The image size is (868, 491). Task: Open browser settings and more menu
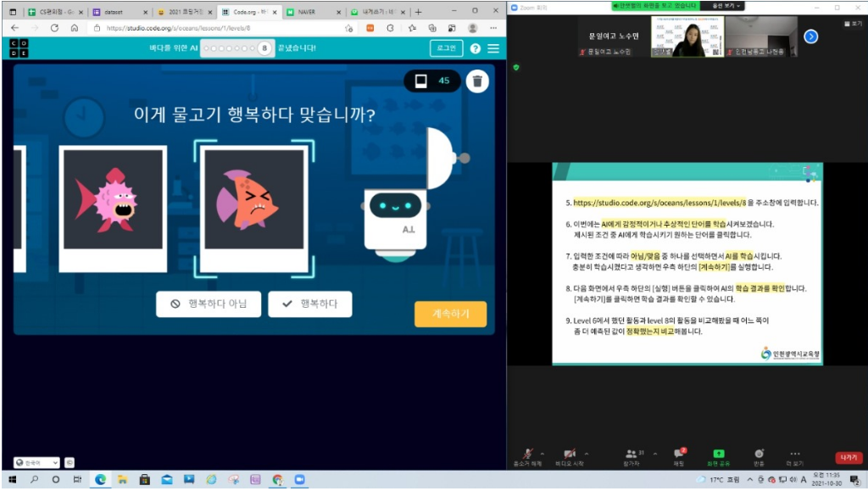tap(493, 28)
